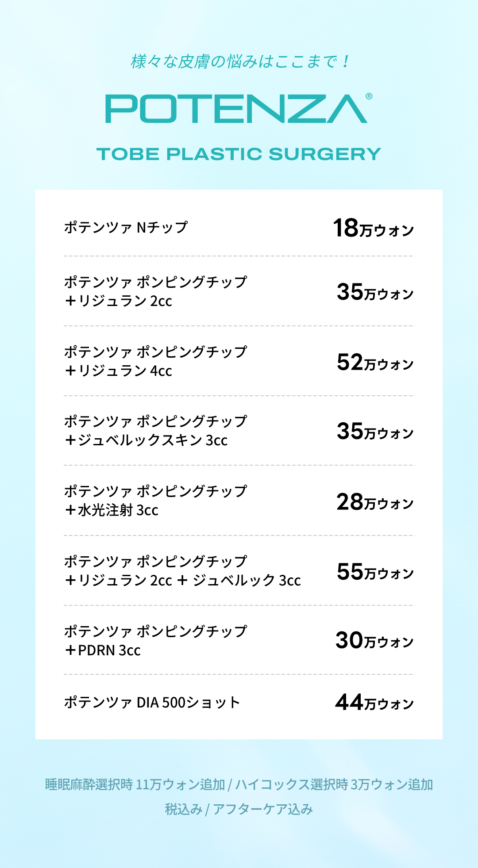Click the 55万ウォン price
This screenshot has width=478, height=868.
coord(375,572)
